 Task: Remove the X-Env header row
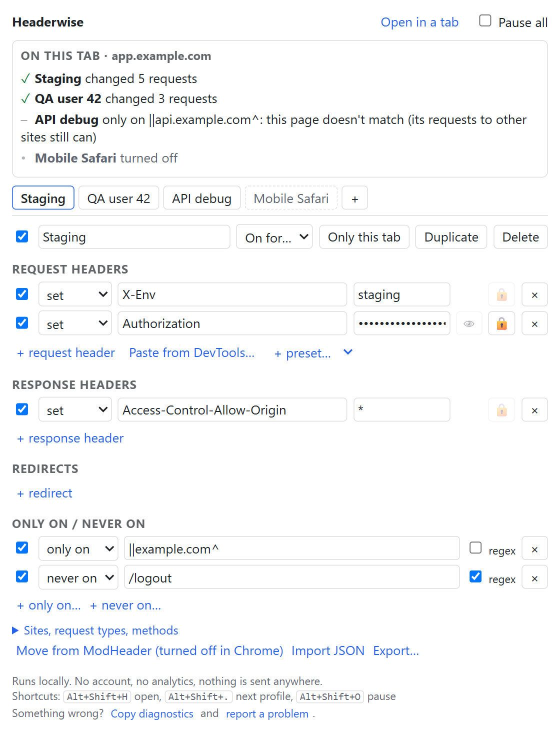(x=534, y=294)
